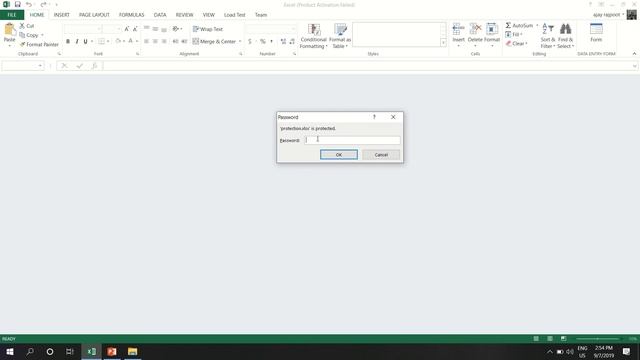Switch to Page Break Preview in status bar
This screenshot has height=360, width=640.
pos(563,339)
